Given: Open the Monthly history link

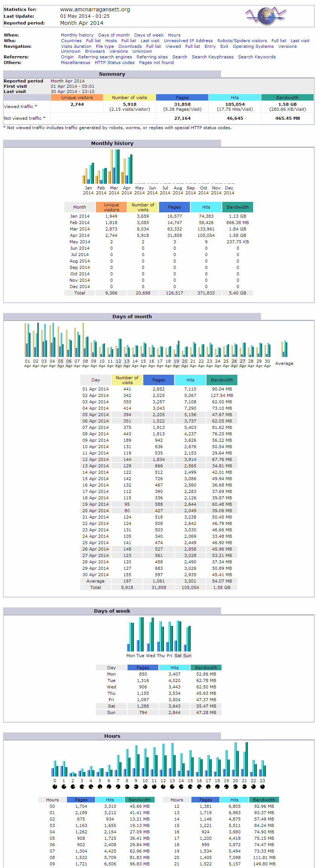Looking at the screenshot, I should click(77, 35).
